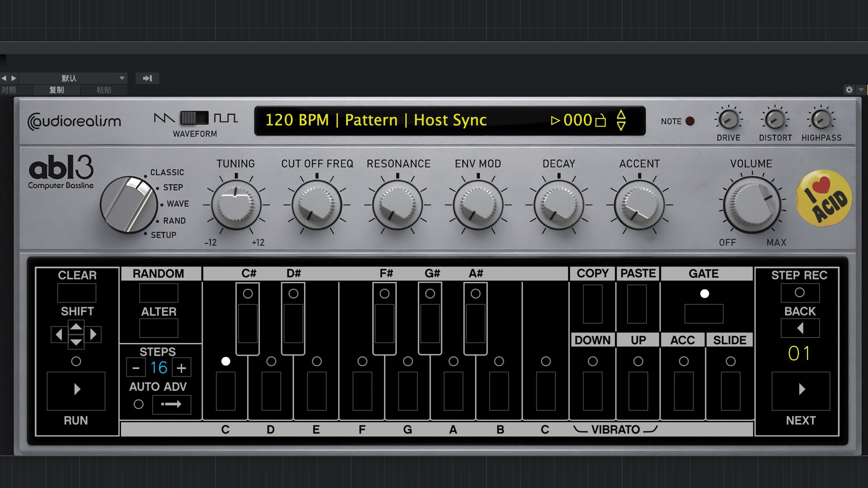Toggle the SLIDE button for this step

click(x=730, y=390)
